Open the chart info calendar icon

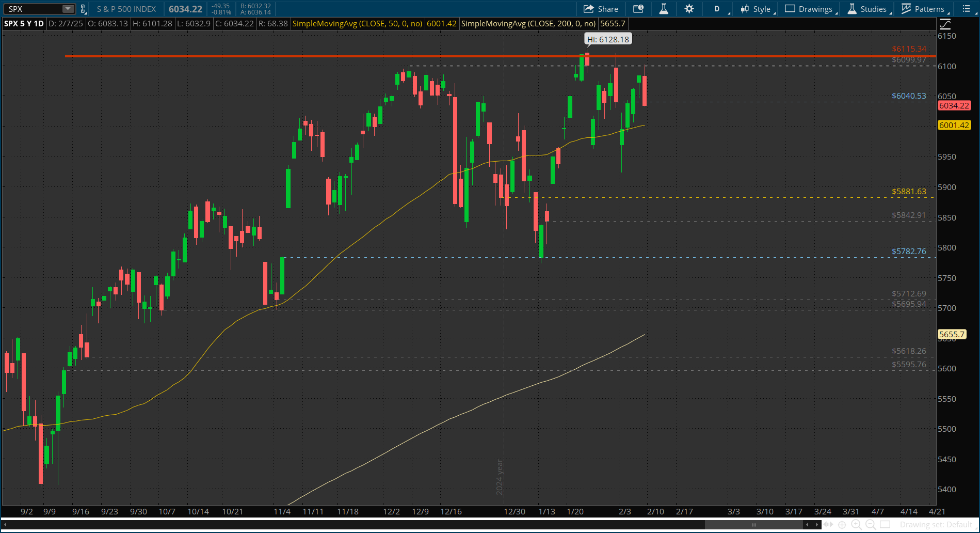(x=638, y=9)
